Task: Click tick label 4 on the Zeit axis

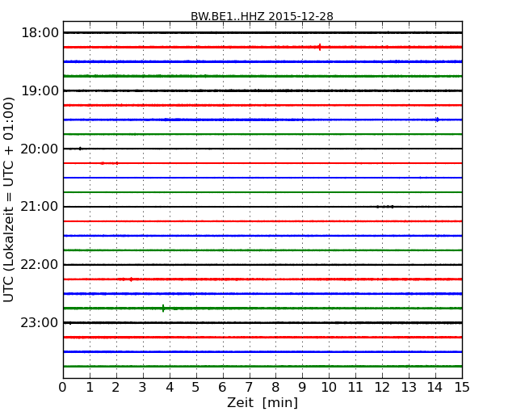Action: (x=170, y=387)
